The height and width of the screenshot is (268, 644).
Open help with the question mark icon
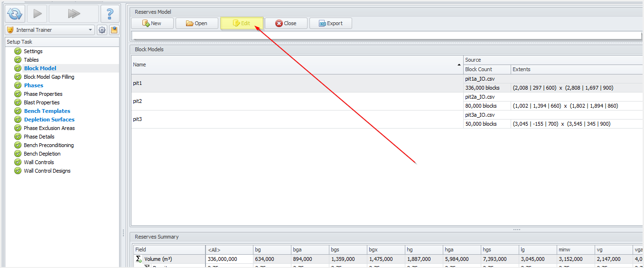point(110,14)
